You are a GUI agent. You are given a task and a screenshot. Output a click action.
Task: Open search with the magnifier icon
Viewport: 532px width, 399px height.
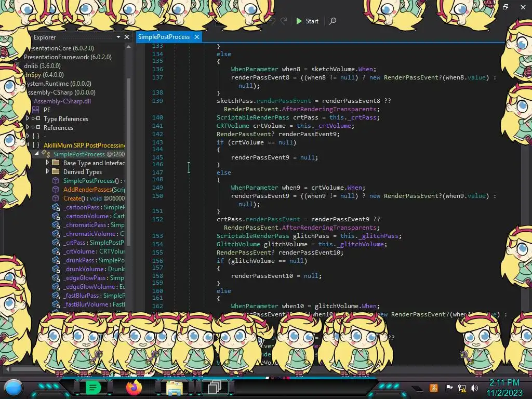[x=332, y=21]
